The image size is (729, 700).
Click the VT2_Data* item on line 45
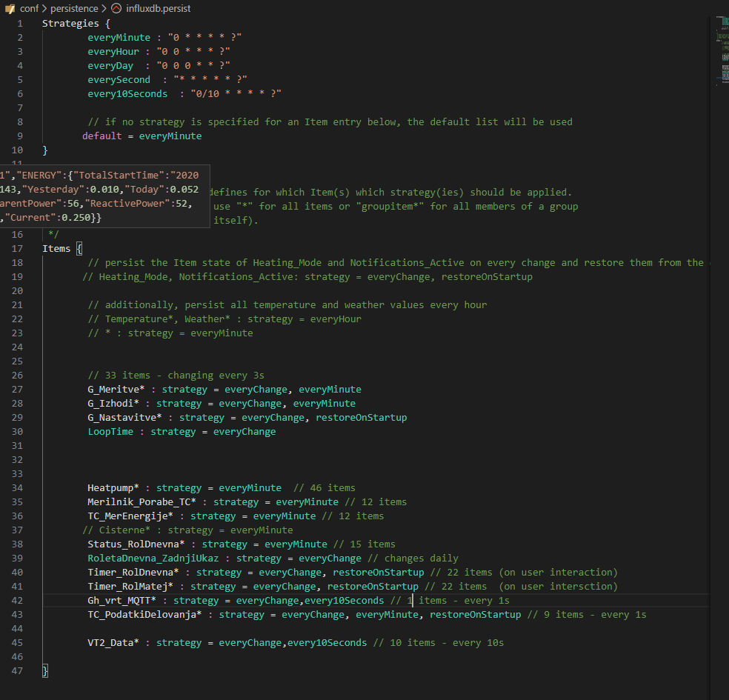tap(113, 642)
